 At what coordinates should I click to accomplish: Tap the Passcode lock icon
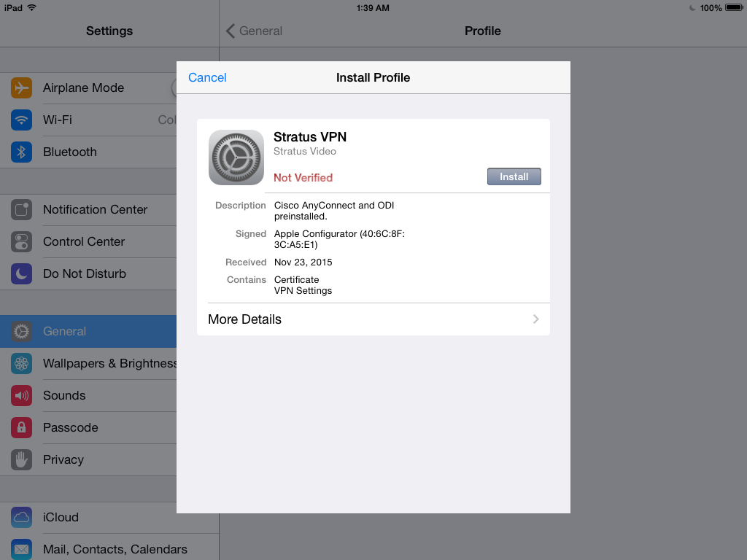[x=21, y=427]
